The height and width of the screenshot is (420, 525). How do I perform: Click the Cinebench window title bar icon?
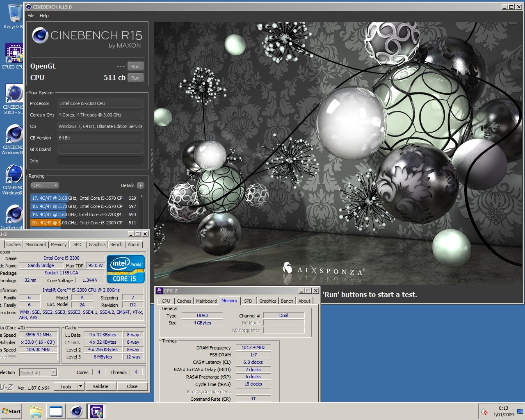(x=29, y=7)
